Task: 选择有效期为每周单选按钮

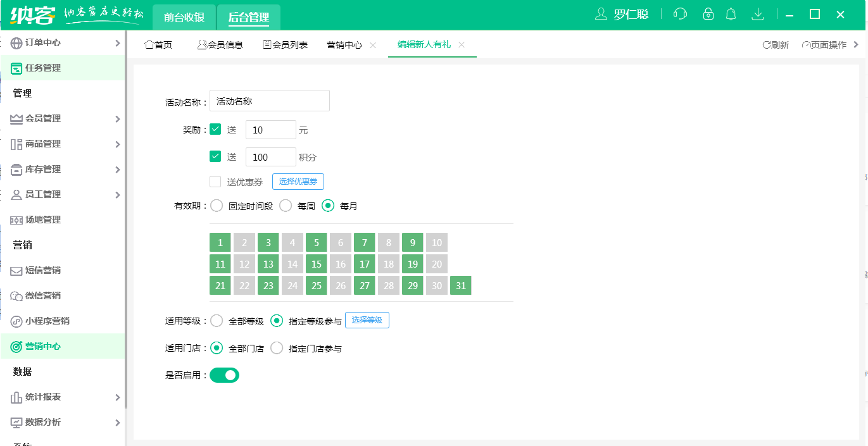Action: 286,205
